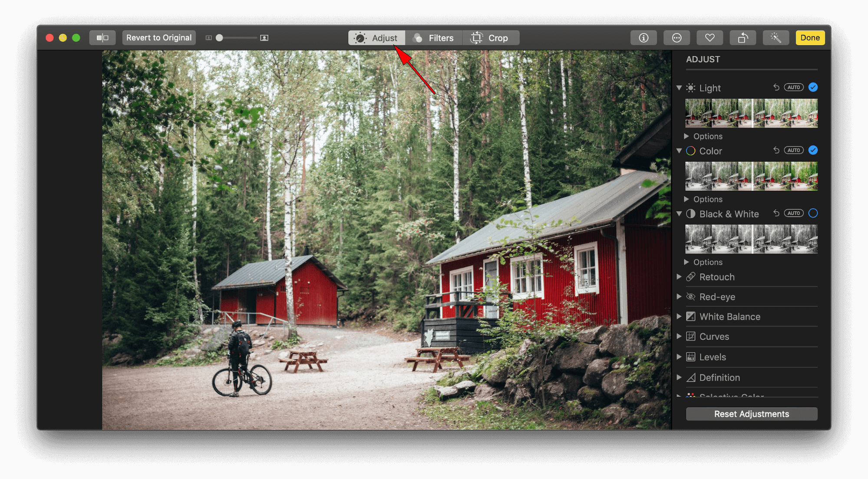
Task: Click the Definition triangle icon
Action: pos(690,377)
